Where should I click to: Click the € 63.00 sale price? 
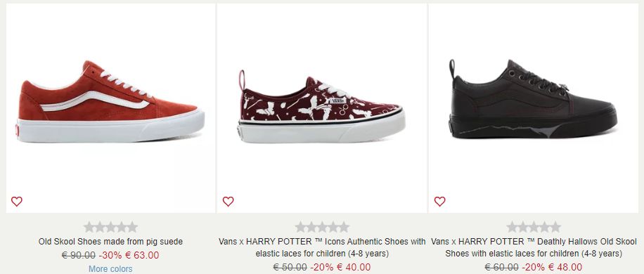(x=142, y=255)
